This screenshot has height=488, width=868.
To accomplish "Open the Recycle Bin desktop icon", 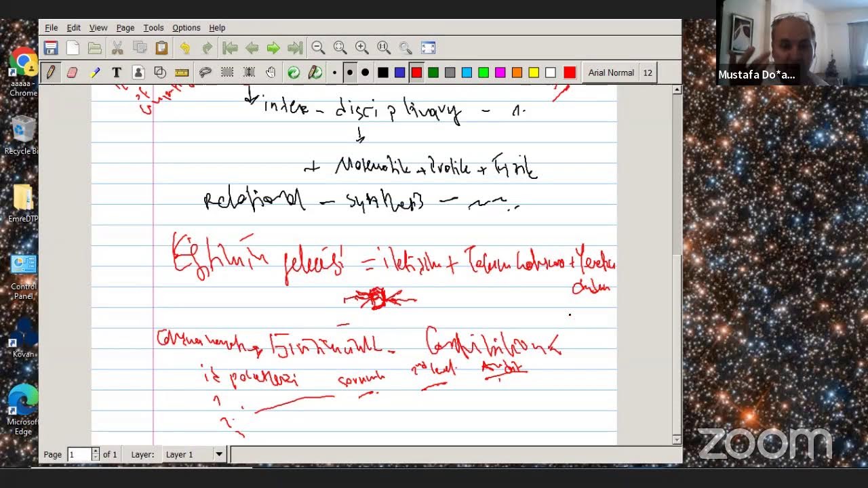I will click(x=22, y=134).
